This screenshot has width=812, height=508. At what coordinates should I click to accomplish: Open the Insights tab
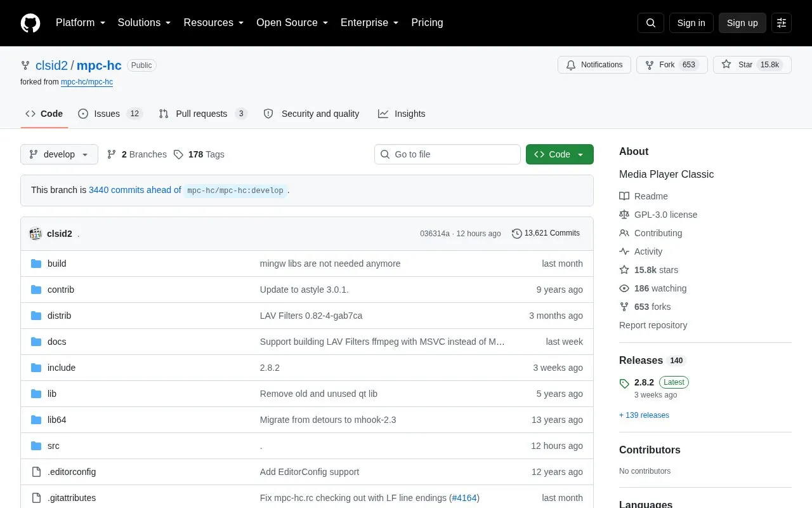click(402, 114)
